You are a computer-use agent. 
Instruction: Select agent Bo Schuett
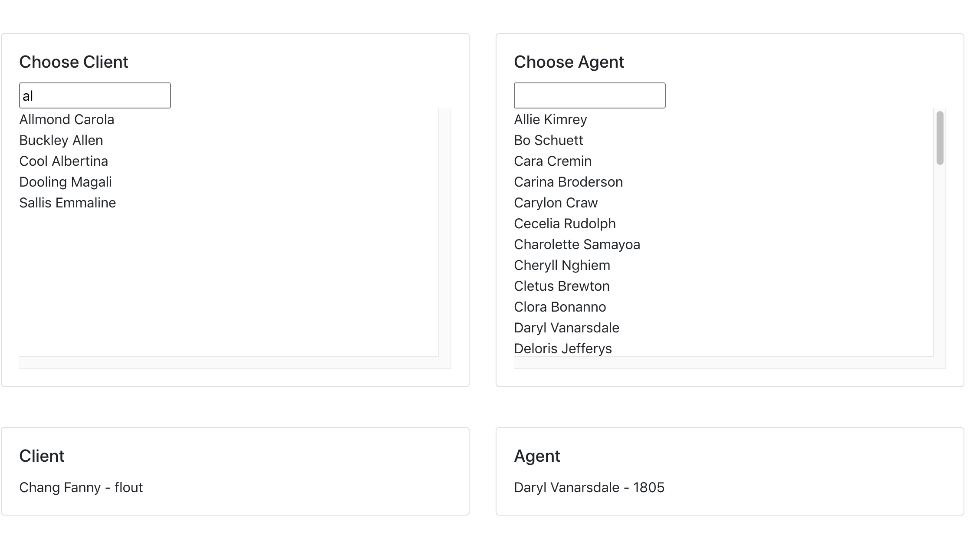(549, 140)
